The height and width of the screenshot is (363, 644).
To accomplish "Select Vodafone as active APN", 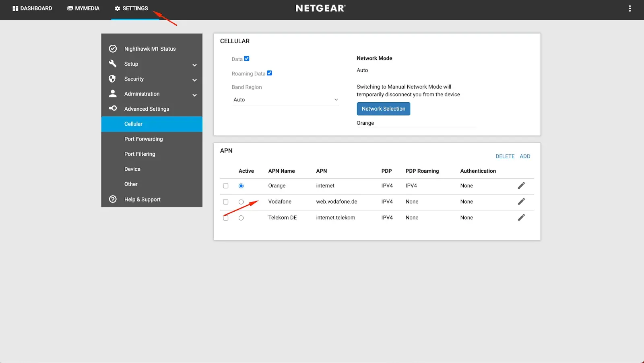I will click(241, 202).
